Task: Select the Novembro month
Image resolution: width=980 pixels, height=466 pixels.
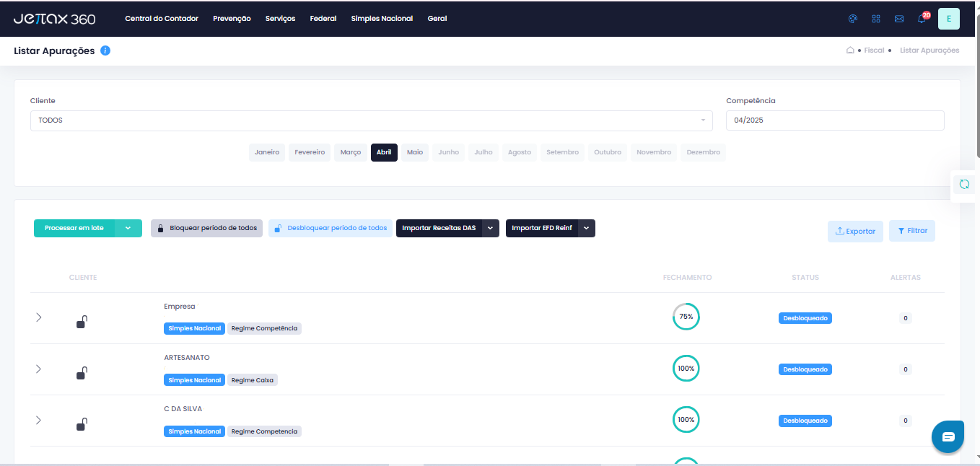Action: [654, 152]
